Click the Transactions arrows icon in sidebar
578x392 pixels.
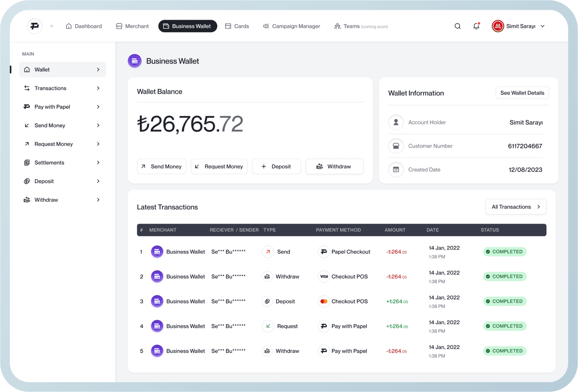pos(27,88)
